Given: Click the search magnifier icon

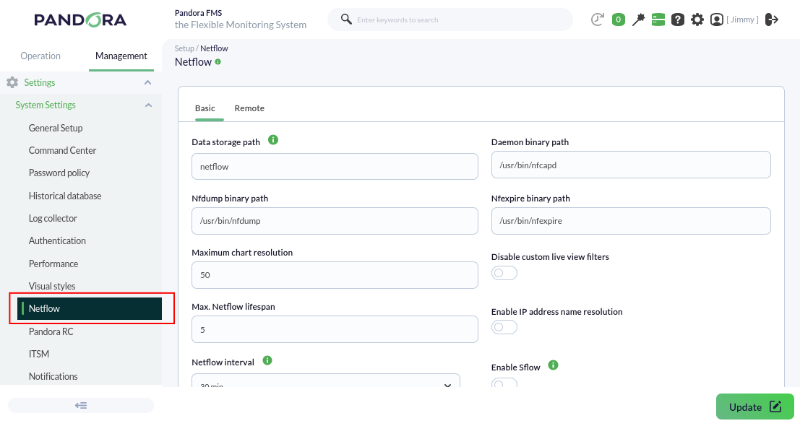Looking at the screenshot, I should (x=346, y=19).
